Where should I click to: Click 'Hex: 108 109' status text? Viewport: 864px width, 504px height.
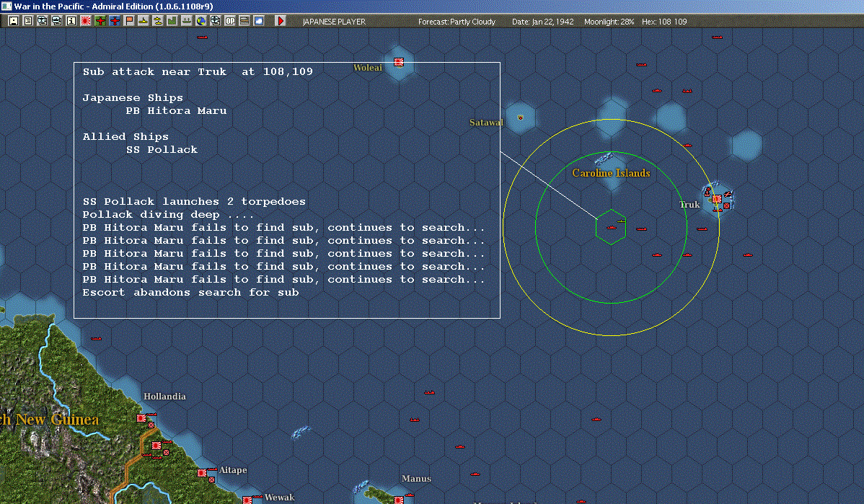click(x=664, y=22)
